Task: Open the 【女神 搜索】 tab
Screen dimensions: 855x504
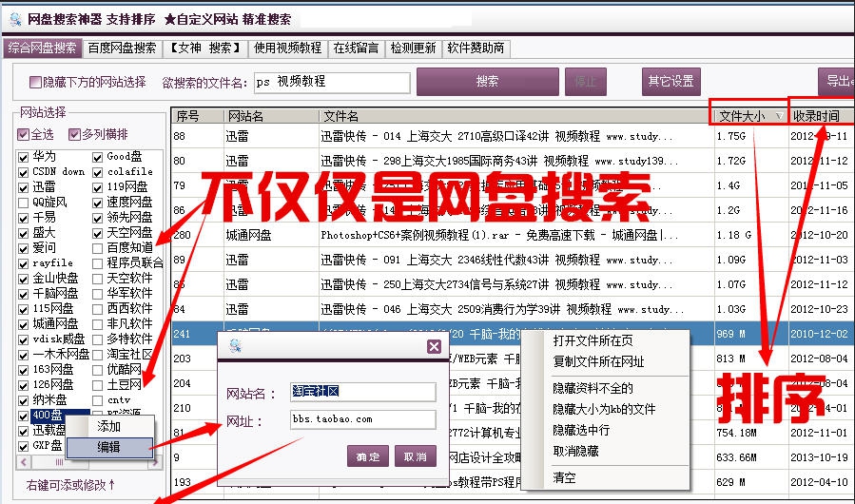Action: (x=205, y=48)
